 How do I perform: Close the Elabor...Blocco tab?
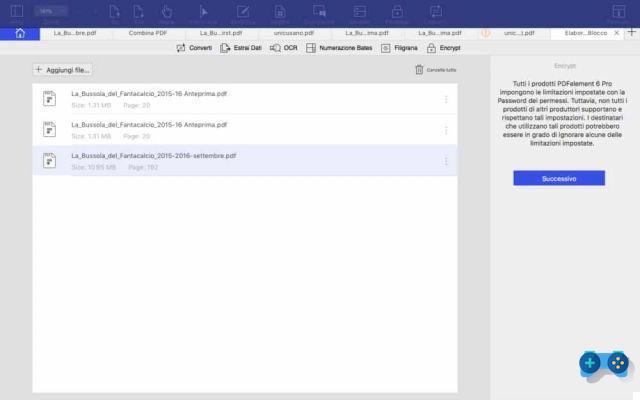pyautogui.click(x=617, y=33)
